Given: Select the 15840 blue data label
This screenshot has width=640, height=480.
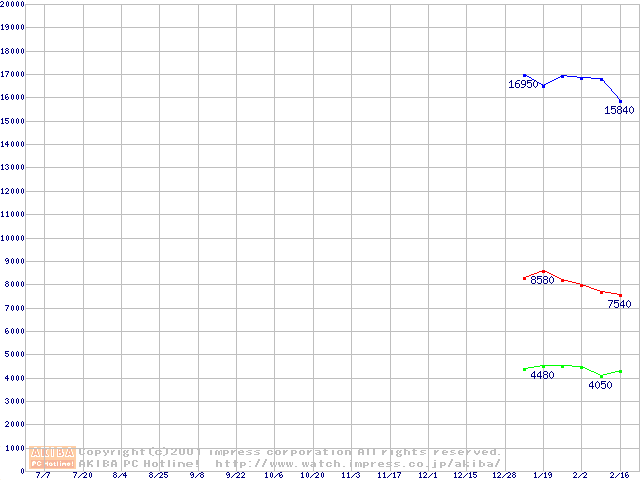Looking at the screenshot, I should (619, 110).
